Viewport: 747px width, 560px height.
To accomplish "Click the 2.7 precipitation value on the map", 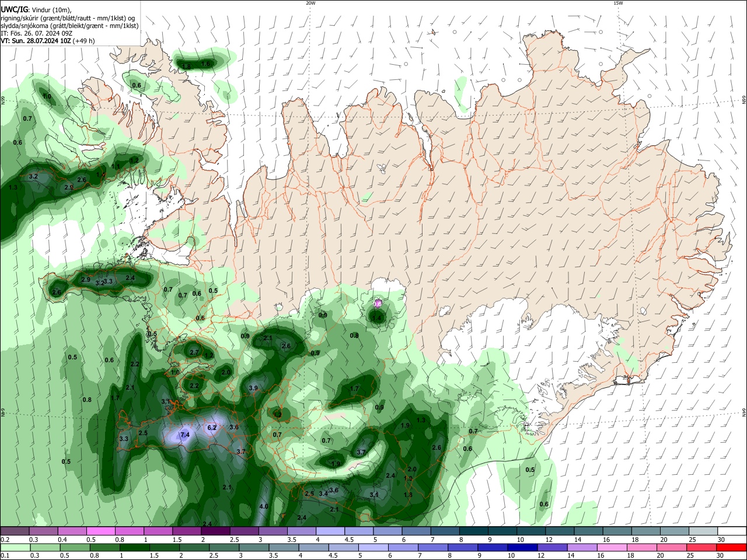I will (194, 352).
